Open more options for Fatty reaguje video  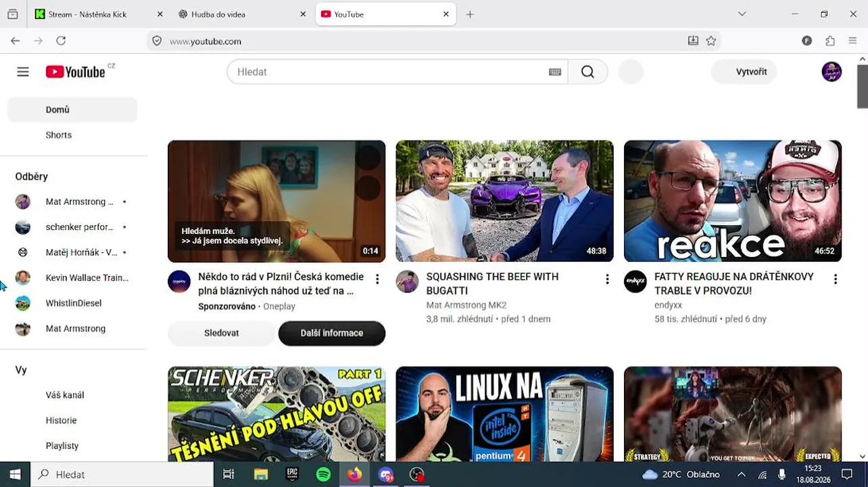coord(836,279)
